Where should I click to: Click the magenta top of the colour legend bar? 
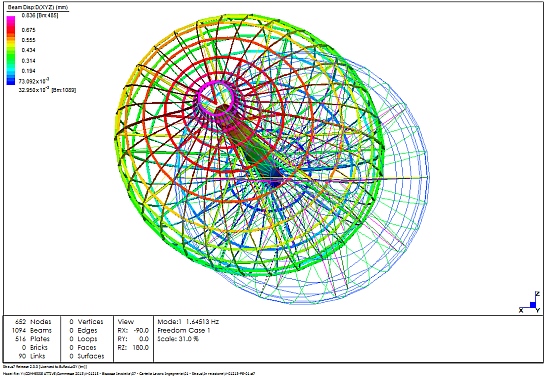point(11,20)
